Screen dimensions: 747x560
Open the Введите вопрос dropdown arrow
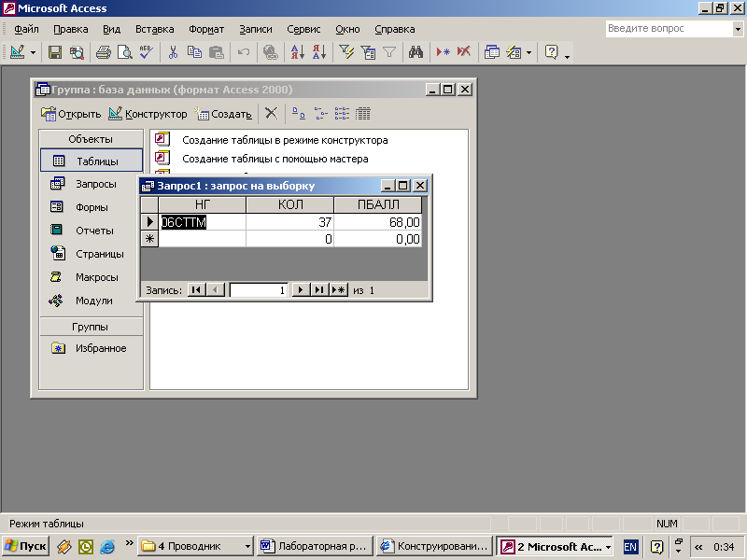738,29
